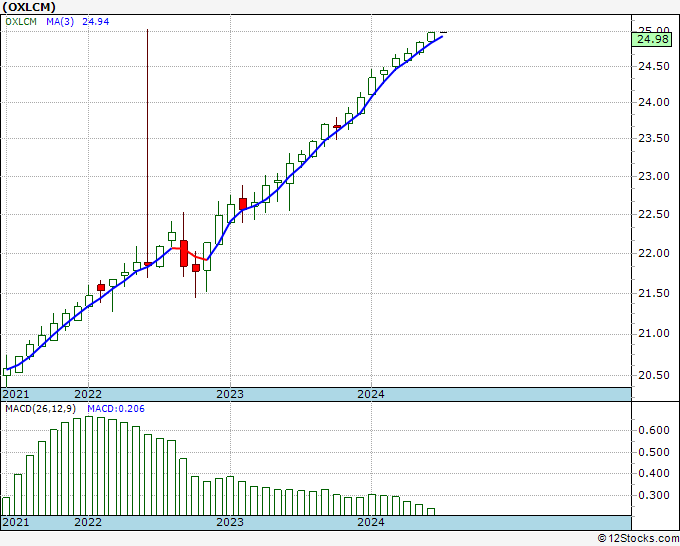
Task: Click the 2021 marker on MACD timeline
Action: [16, 522]
